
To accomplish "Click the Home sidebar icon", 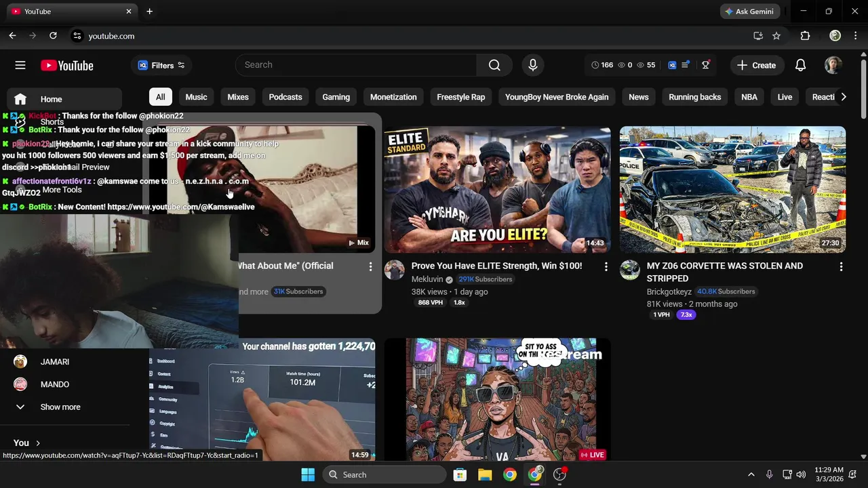I will (x=20, y=99).
